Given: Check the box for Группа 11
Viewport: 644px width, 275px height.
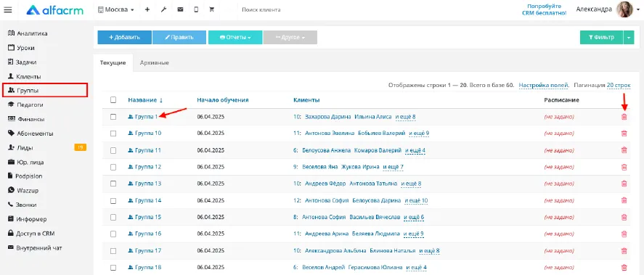Looking at the screenshot, I should tap(113, 150).
